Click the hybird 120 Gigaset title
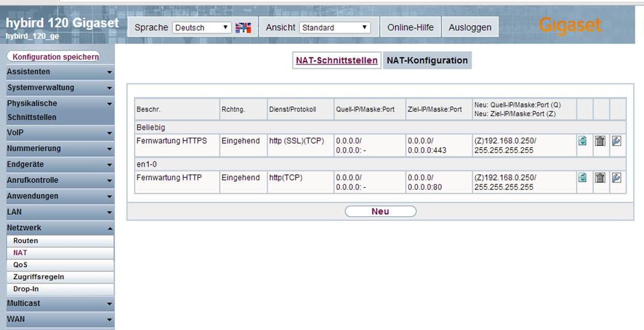 [x=63, y=23]
